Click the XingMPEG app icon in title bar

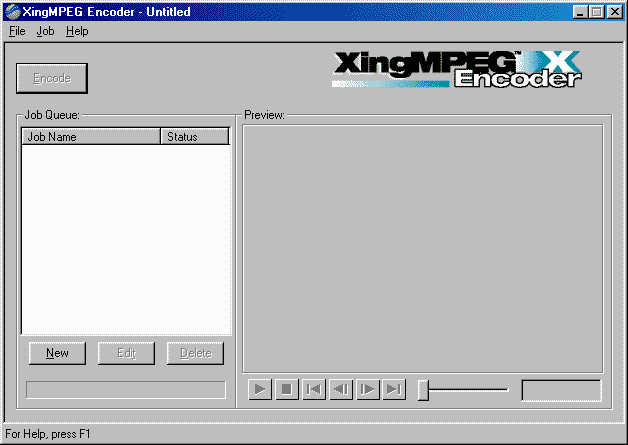pyautogui.click(x=13, y=12)
